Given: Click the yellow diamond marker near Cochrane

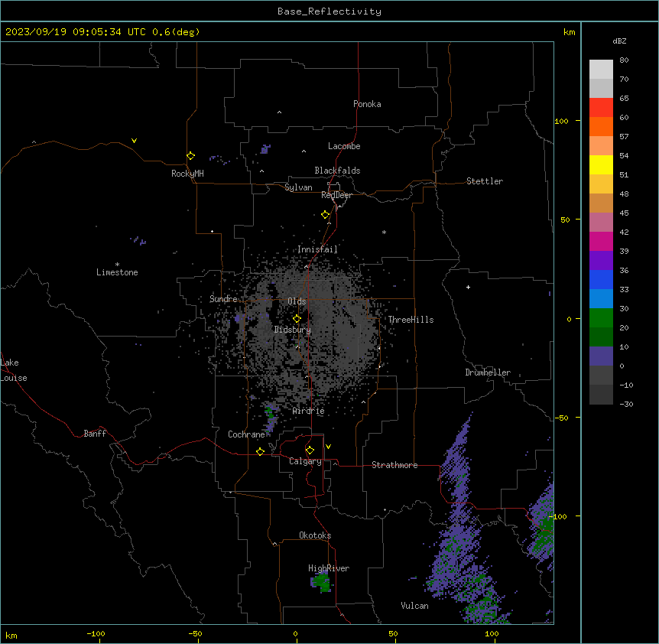Looking at the screenshot, I should 260,451.
